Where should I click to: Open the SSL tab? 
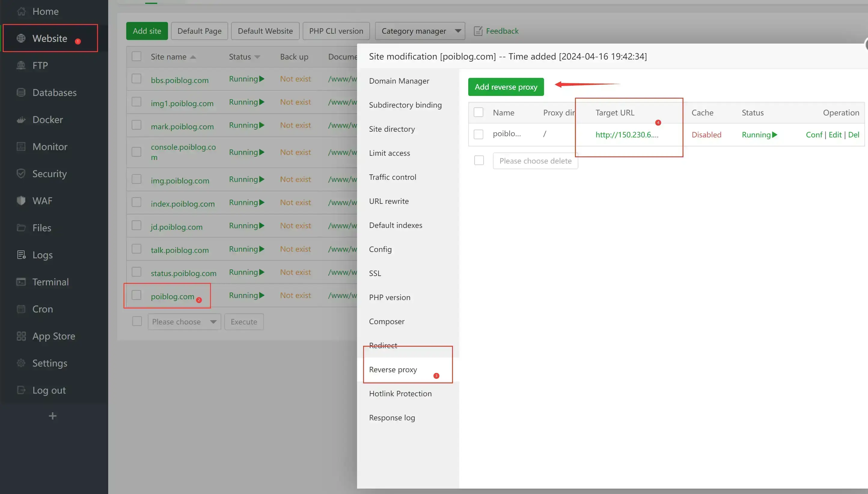point(375,274)
